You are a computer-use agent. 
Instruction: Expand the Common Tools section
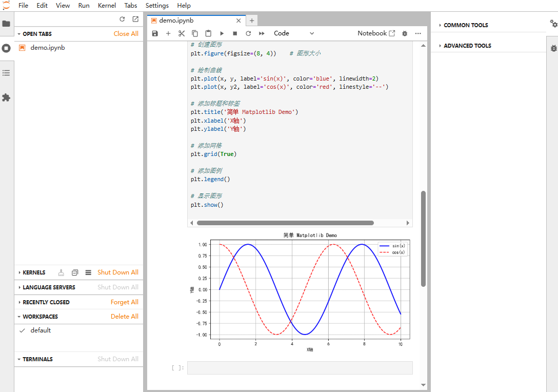465,25
